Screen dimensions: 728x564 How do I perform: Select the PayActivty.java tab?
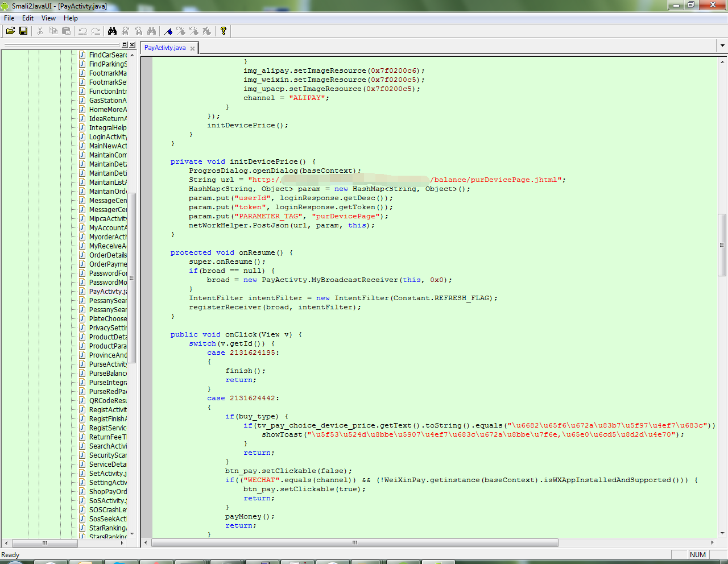pyautogui.click(x=165, y=48)
